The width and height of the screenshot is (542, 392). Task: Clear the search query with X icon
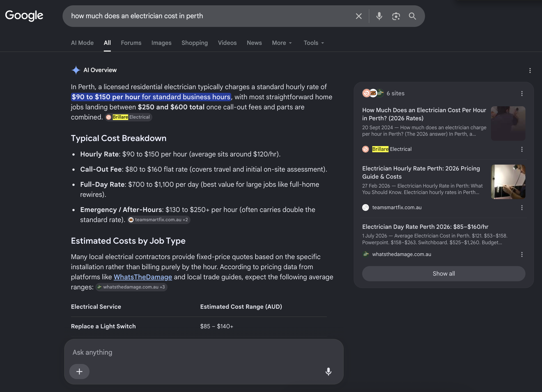359,16
